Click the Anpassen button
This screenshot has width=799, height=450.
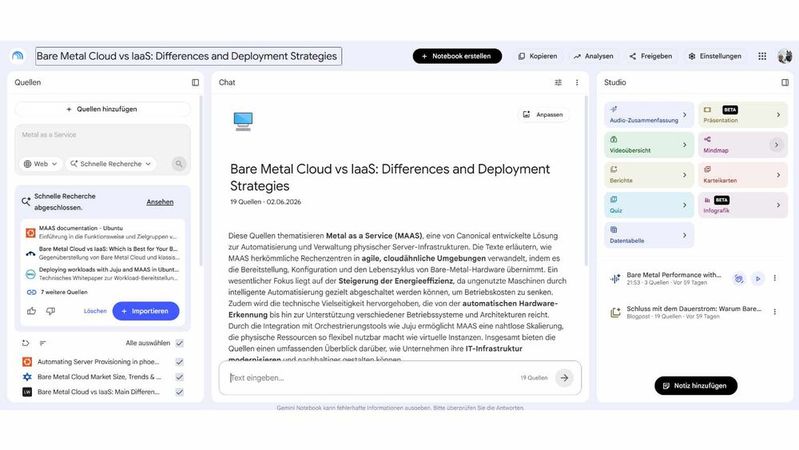543,115
